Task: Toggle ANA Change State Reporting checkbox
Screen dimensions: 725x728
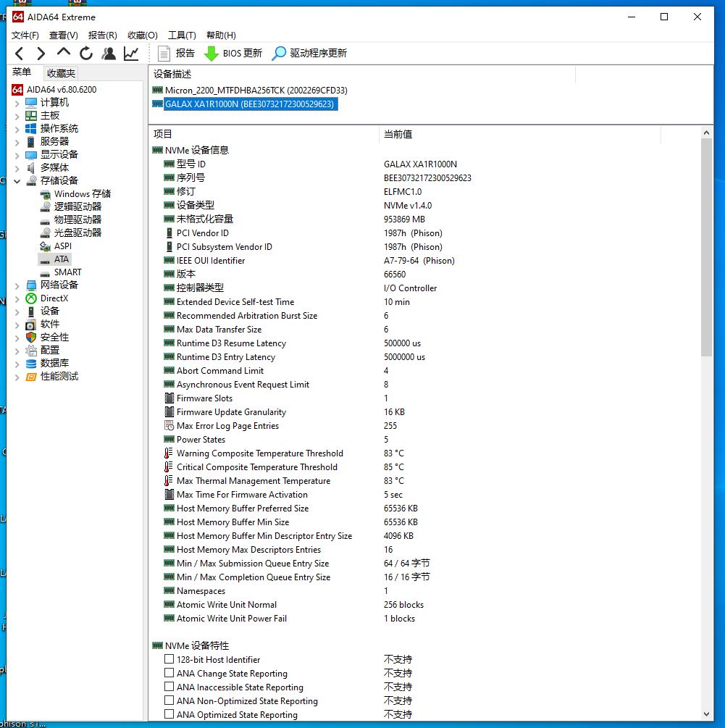Action: pyautogui.click(x=169, y=673)
